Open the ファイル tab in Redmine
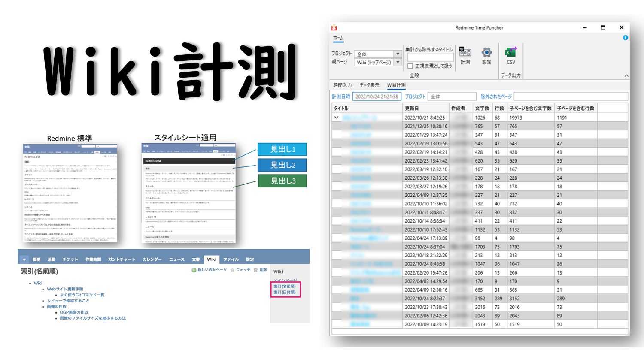 231,259
